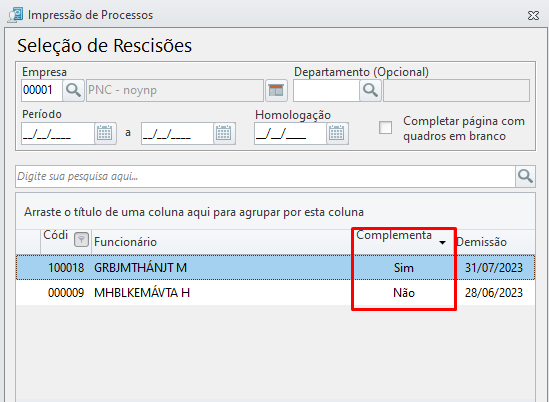Open the Código column filter icon
Image resolution: width=549 pixels, height=402 pixels.
(81, 240)
